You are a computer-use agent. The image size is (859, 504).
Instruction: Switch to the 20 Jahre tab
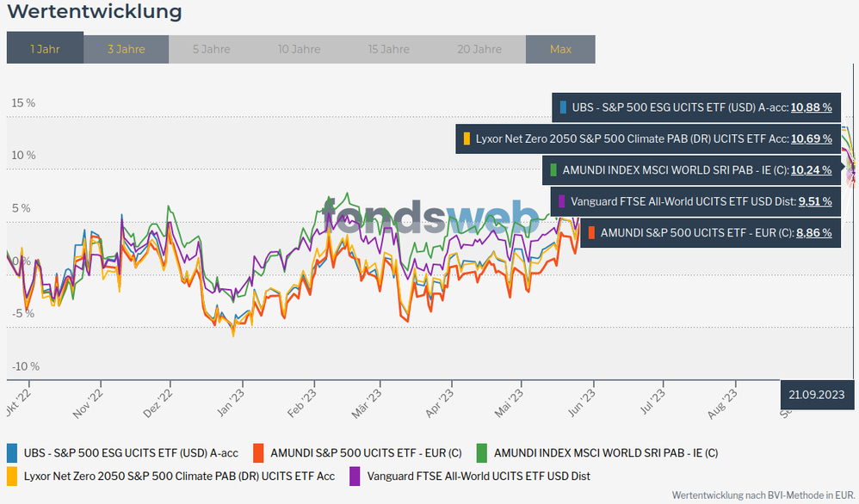(x=478, y=49)
